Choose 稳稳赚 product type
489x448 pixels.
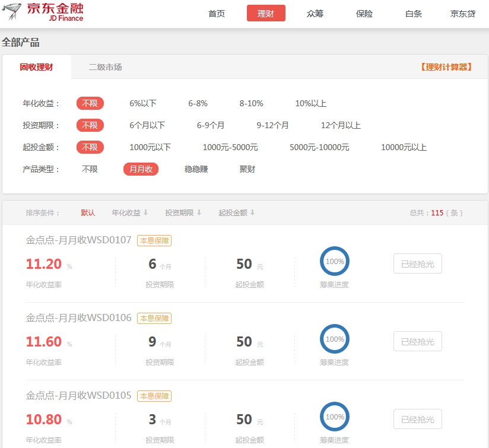[196, 169]
